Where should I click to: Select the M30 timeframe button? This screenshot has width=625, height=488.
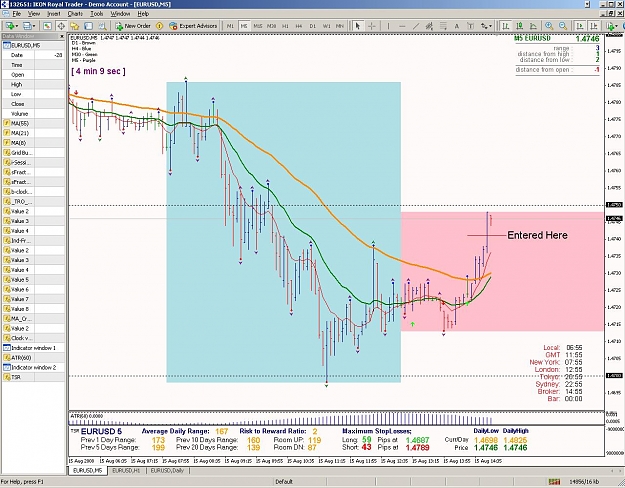(x=271, y=26)
